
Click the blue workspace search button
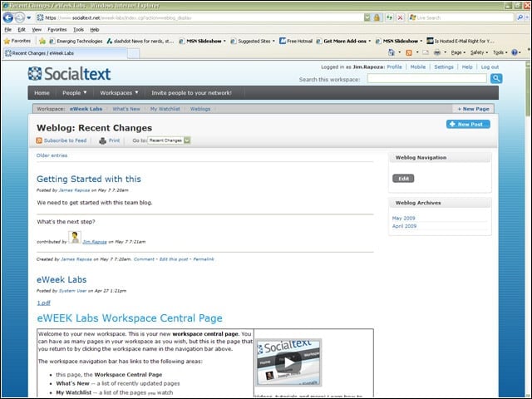tap(496, 79)
